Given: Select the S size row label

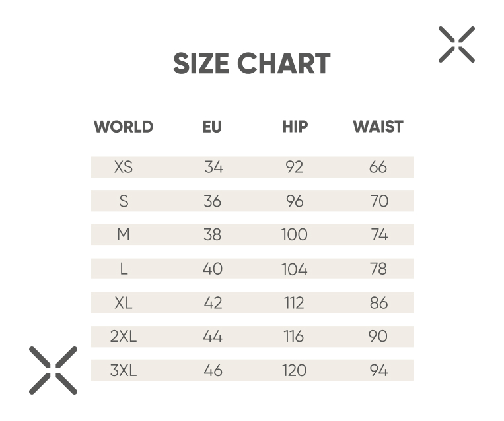Looking at the screenshot, I should 124,201.
